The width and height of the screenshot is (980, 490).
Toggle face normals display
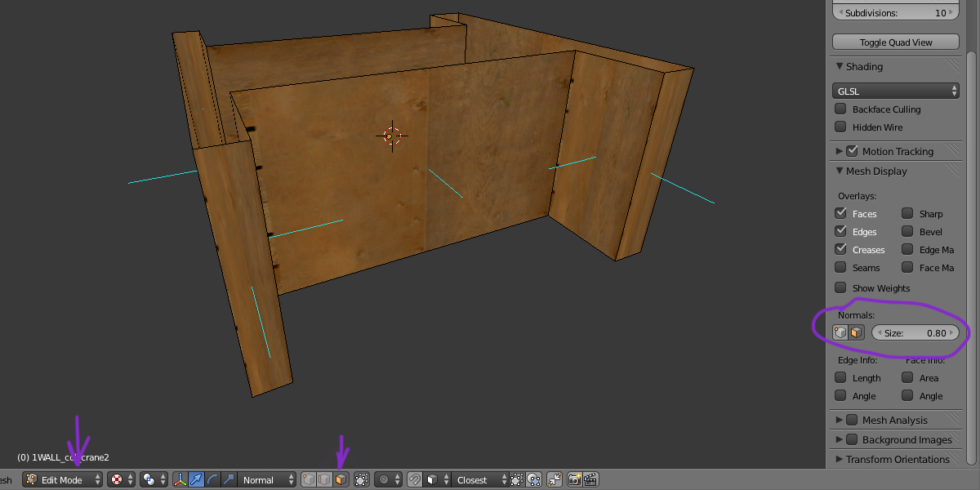click(x=856, y=333)
